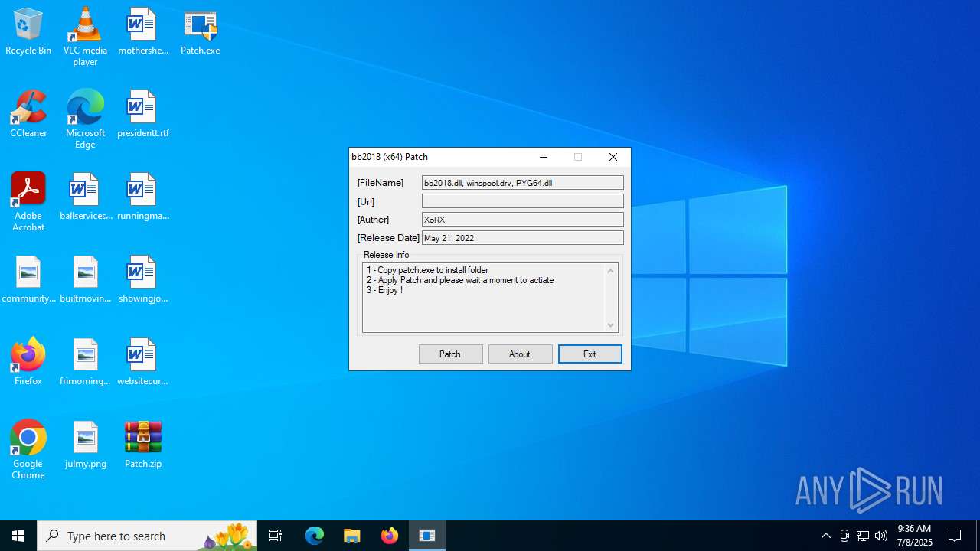Open Microsoft Edge desktop shortcut
This screenshot has width=980, height=551.
pos(85,119)
